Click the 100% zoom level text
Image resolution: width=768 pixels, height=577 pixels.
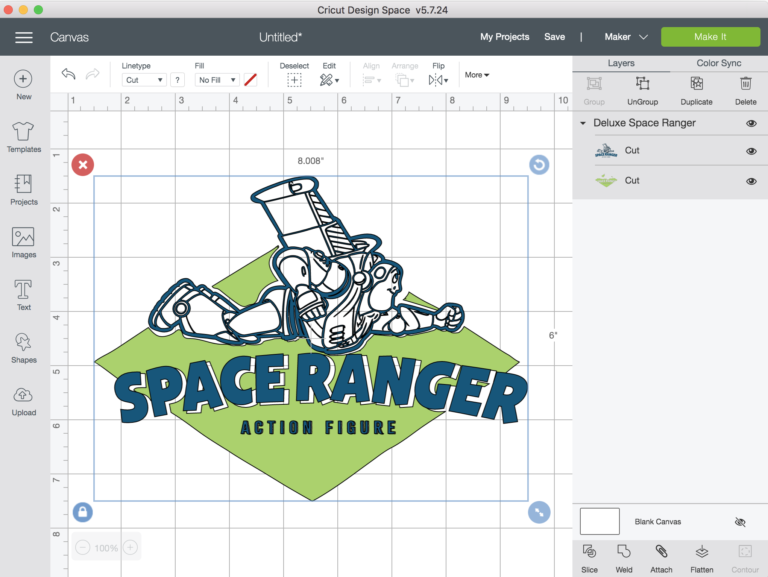pyautogui.click(x=106, y=548)
